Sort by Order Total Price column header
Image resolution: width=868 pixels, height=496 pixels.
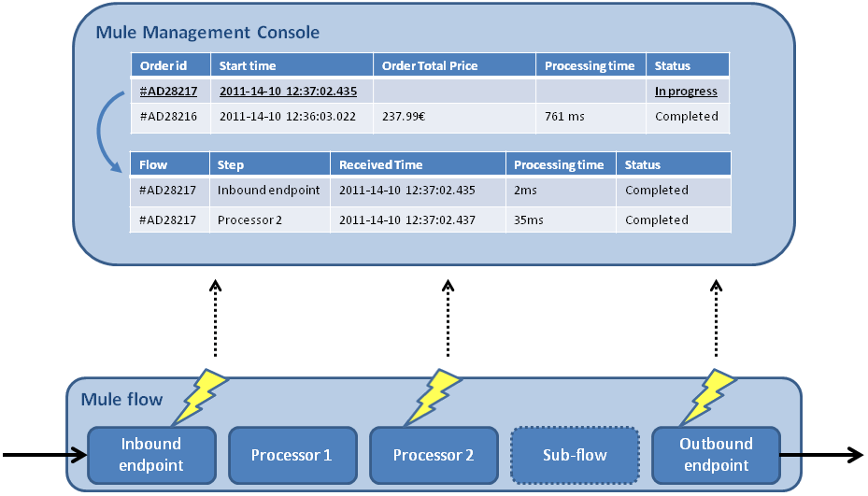coord(430,65)
